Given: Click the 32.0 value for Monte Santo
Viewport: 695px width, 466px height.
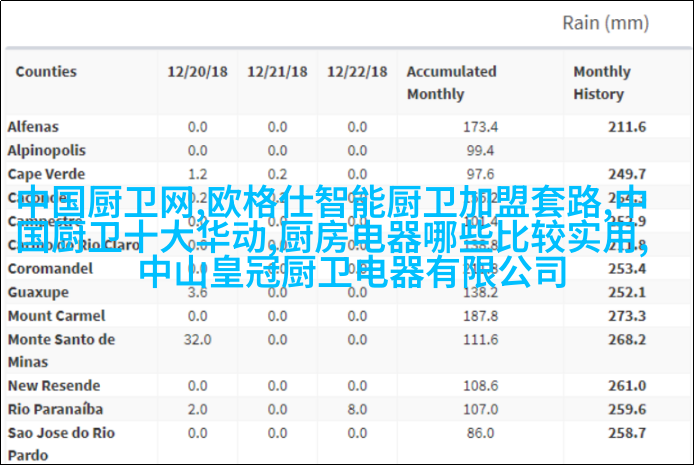Looking at the screenshot, I should click(197, 340).
